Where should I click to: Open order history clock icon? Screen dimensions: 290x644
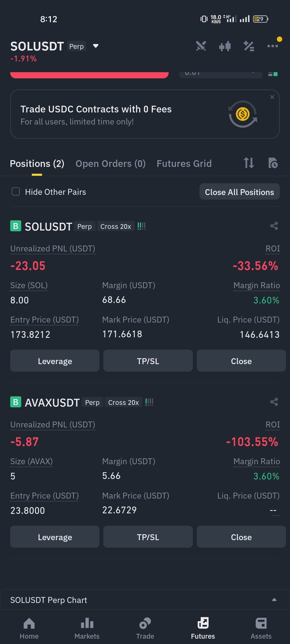[x=273, y=163]
